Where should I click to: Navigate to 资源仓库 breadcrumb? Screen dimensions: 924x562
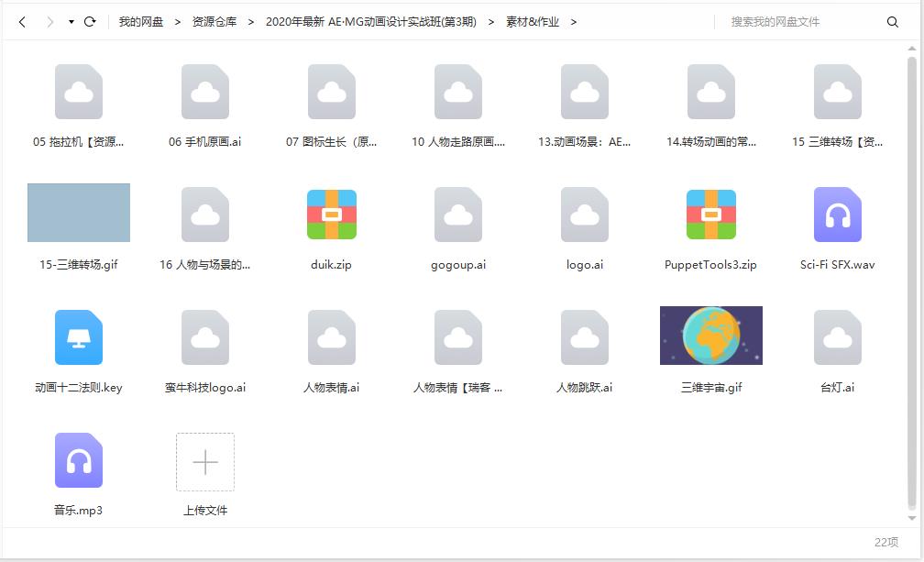coord(214,22)
